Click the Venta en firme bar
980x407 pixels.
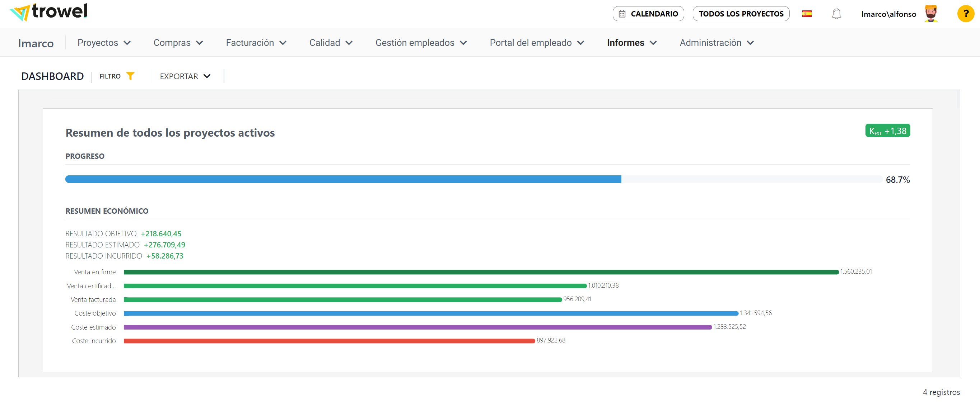481,272
